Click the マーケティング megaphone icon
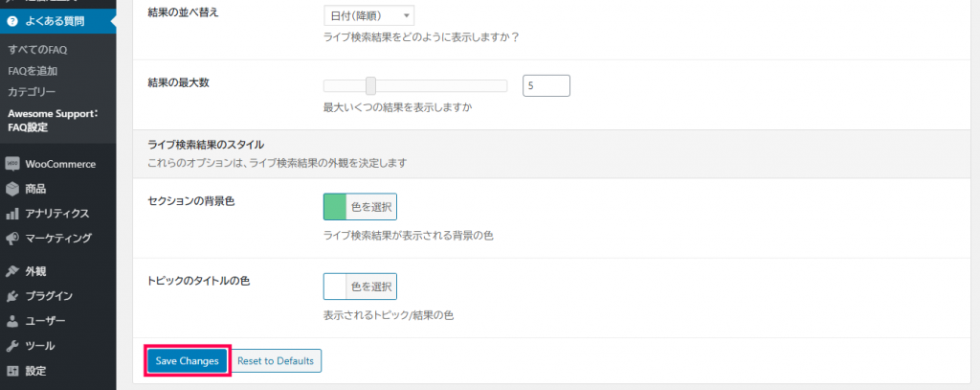 point(12,239)
